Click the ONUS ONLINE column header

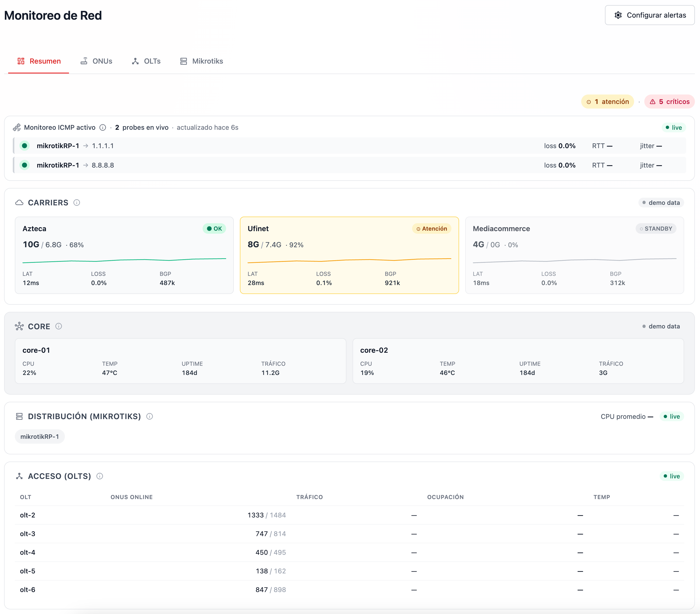[x=132, y=497]
